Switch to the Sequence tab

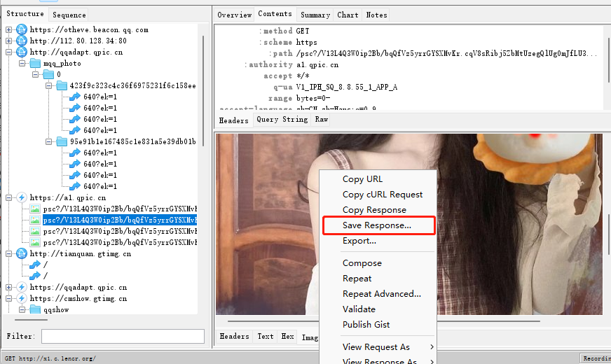point(69,15)
